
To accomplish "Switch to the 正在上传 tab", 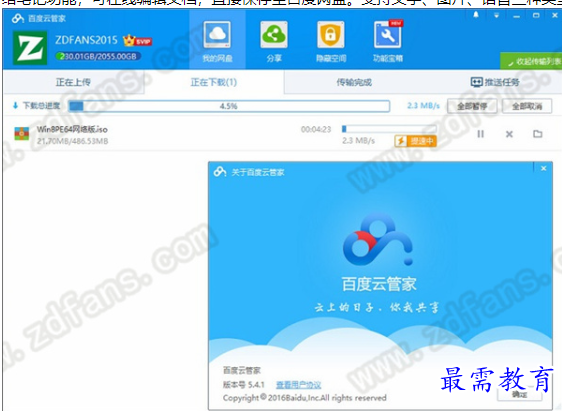I will (x=73, y=82).
